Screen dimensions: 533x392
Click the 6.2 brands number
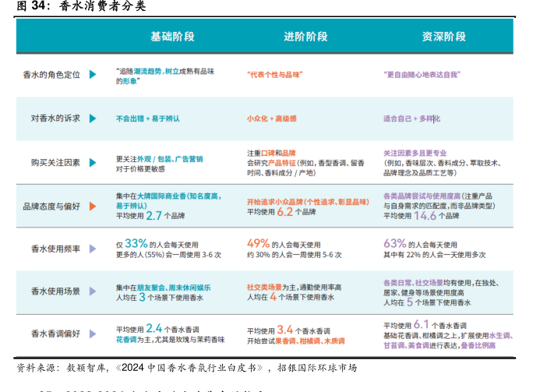pos(284,211)
